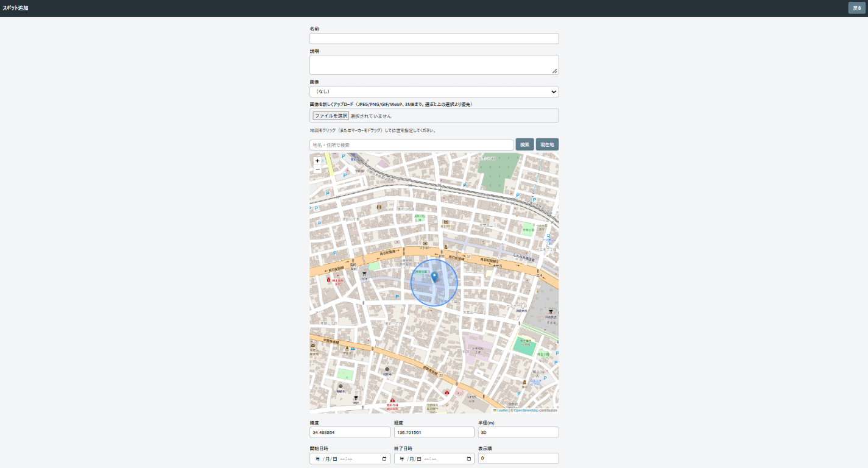The image size is (868, 468).
Task: Click the place name search box
Action: (x=412, y=145)
